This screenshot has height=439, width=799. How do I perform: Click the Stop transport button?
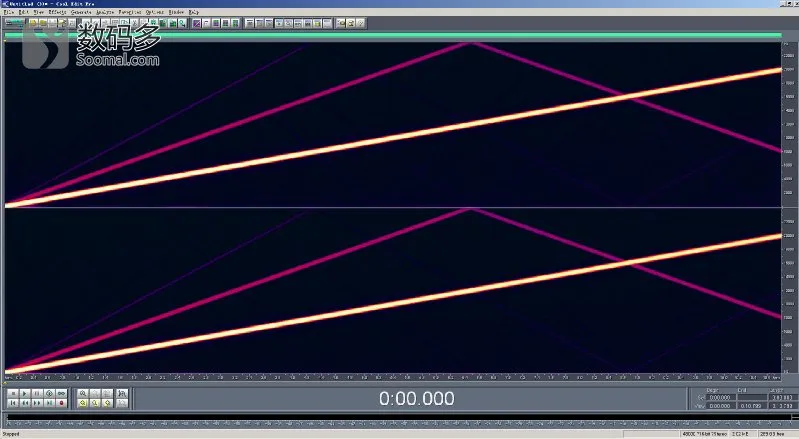pos(13,394)
